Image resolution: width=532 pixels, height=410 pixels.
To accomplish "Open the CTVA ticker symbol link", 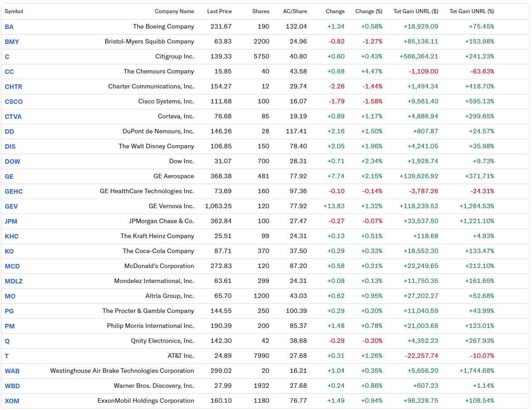I will tap(13, 116).
